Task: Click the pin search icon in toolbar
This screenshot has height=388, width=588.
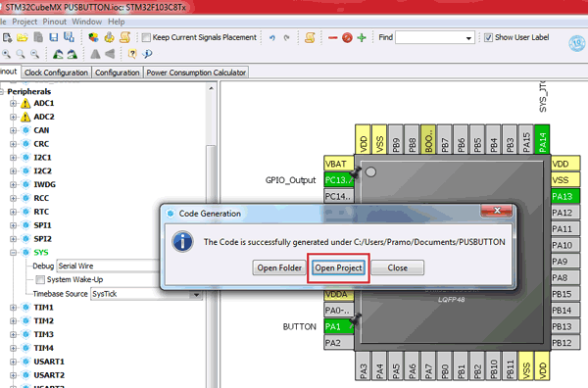Action: [x=147, y=54]
